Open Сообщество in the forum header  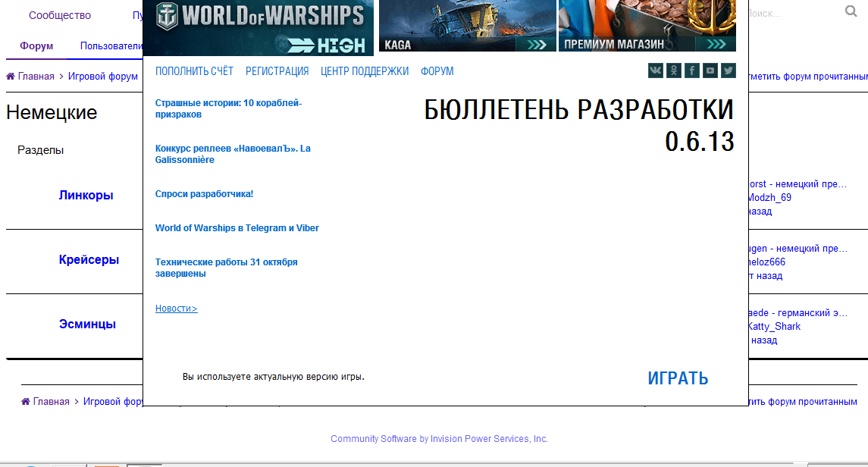(60, 15)
